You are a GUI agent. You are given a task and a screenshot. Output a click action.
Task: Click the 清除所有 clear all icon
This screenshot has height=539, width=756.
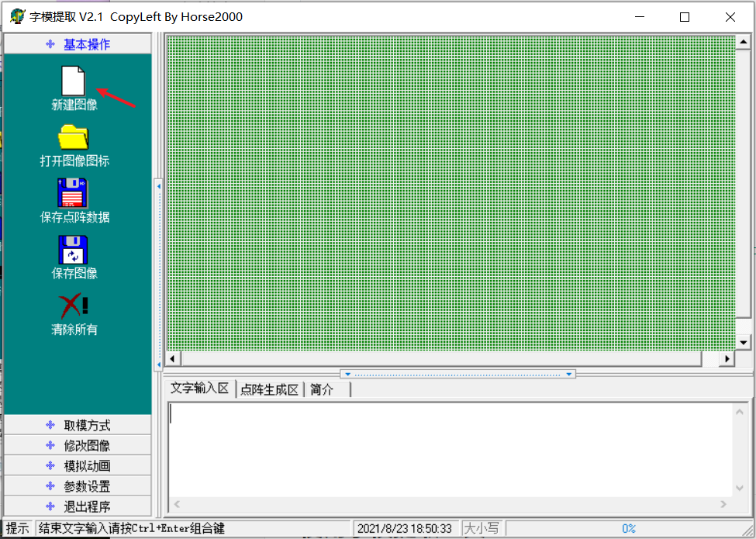[x=74, y=306]
